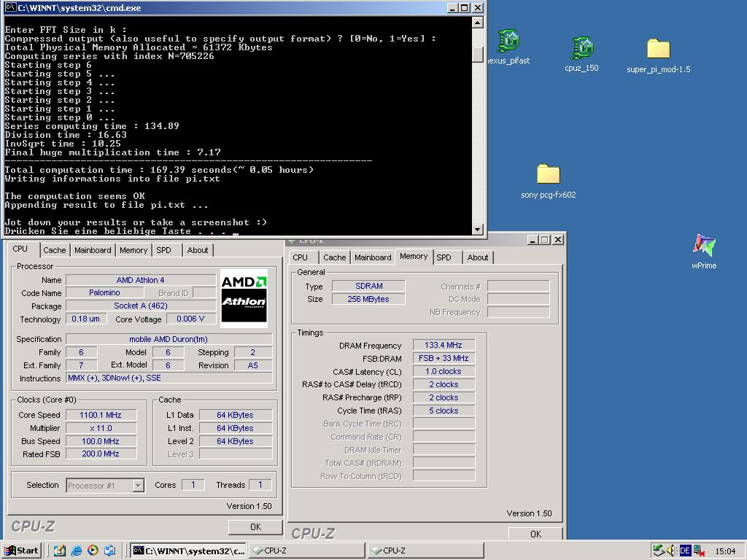Click the cmd.exe title bar icon
The image size is (747, 560).
(10, 7)
